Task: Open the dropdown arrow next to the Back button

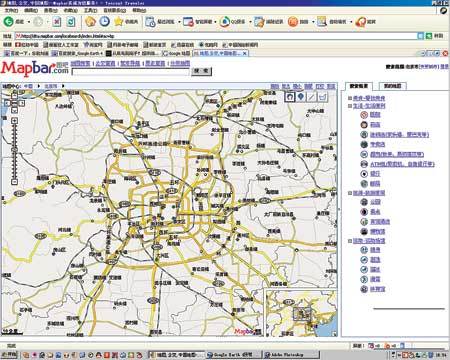Action: click(x=29, y=22)
